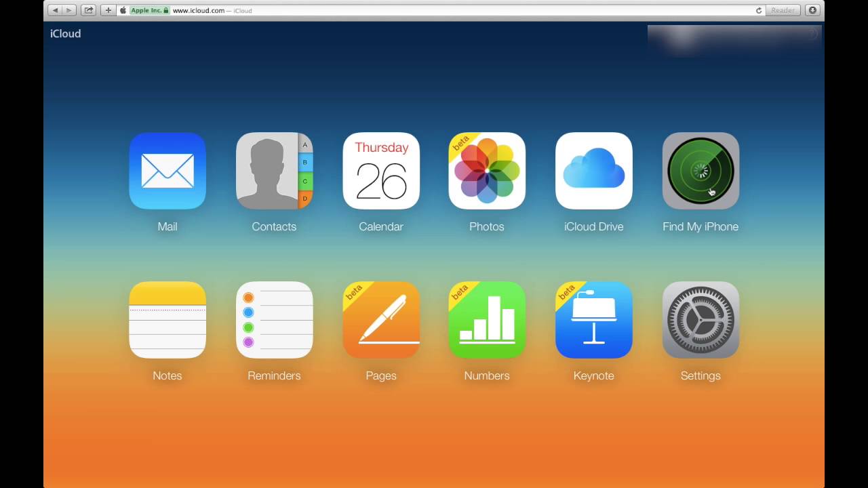Click the "Photos" label text
Image resolution: width=868 pixels, height=488 pixels.
click(x=487, y=226)
